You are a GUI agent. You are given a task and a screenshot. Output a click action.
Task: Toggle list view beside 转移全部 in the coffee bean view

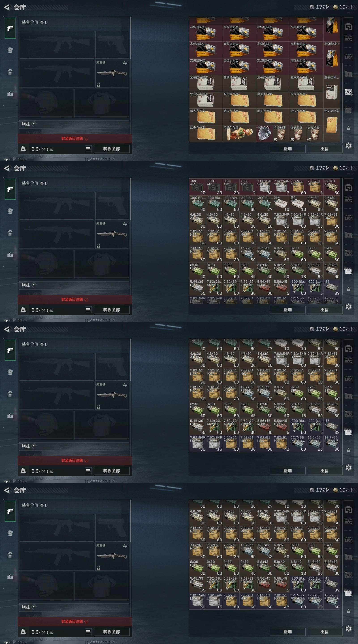pyautogui.click(x=88, y=149)
